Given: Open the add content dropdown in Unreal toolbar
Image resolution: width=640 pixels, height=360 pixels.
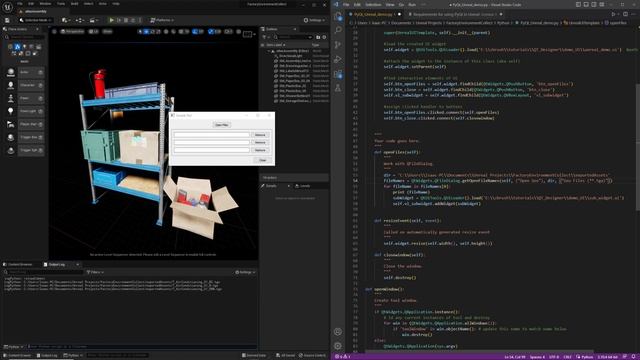Looking at the screenshot, I should 65,20.
